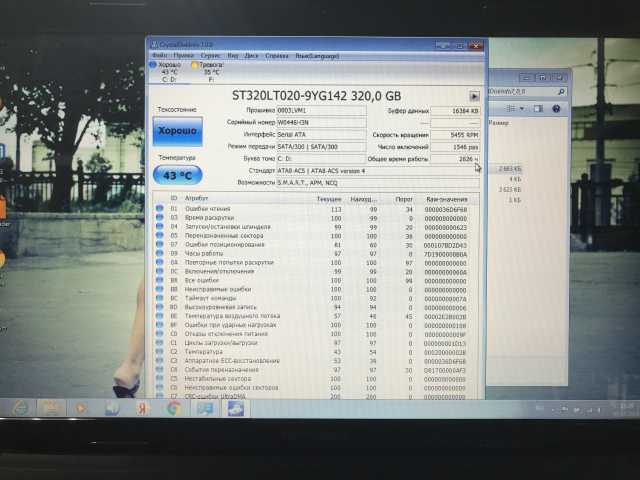Click the ID column header

pyautogui.click(x=174, y=198)
